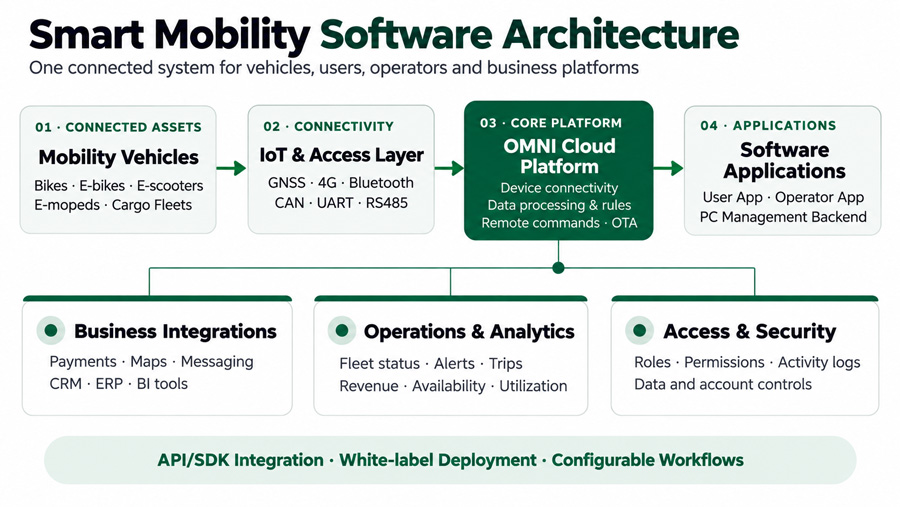Click the 'Data processing & rules' line
900x507 pixels.
(559, 206)
